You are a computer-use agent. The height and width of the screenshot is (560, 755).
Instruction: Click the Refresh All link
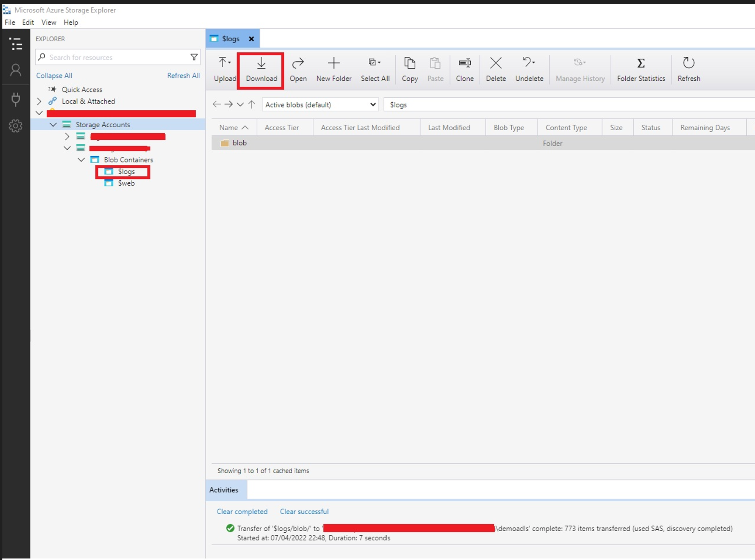pos(183,75)
